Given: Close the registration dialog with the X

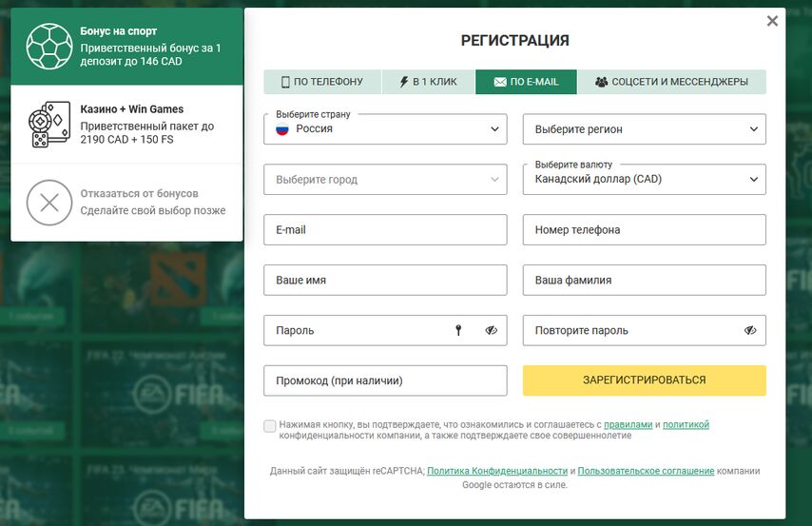Looking at the screenshot, I should point(772,21).
